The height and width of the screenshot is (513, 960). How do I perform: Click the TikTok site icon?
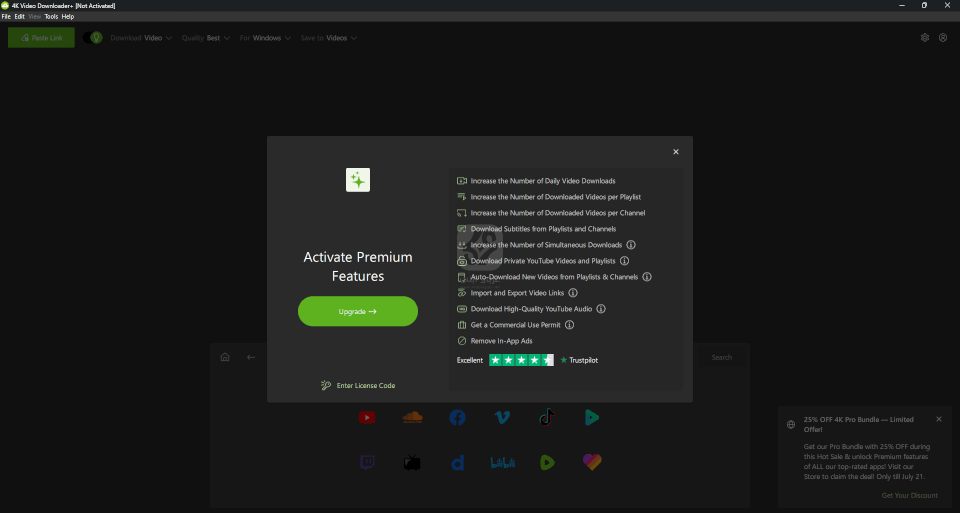coord(547,417)
